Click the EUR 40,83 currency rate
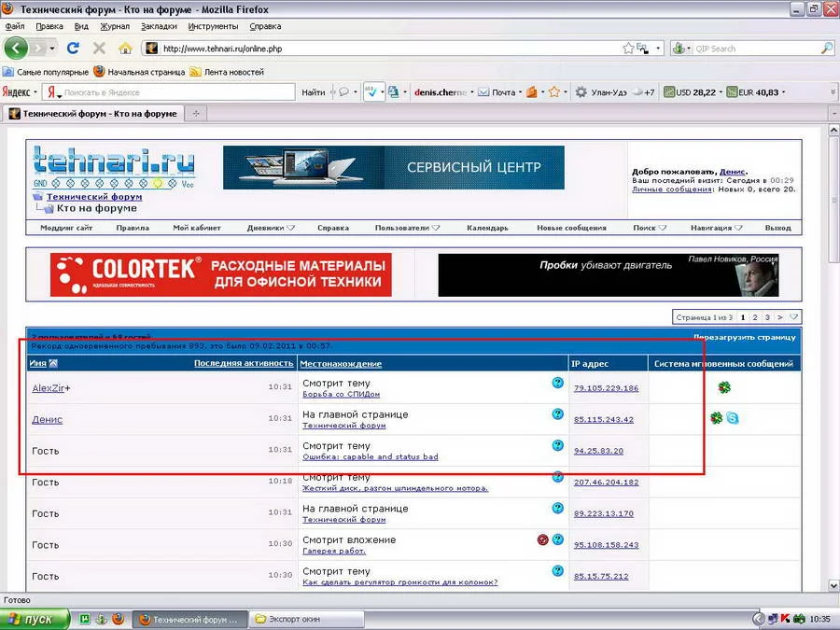Screen dimensions: 840x630 click(752, 92)
